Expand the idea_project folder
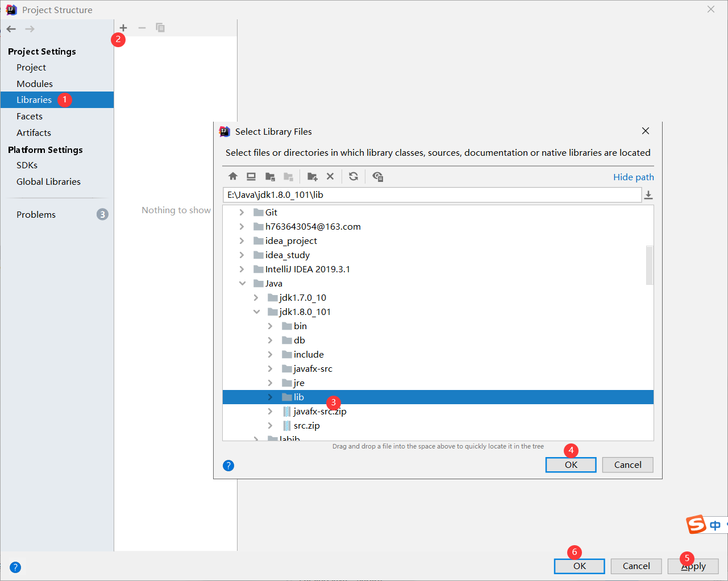 coord(242,240)
